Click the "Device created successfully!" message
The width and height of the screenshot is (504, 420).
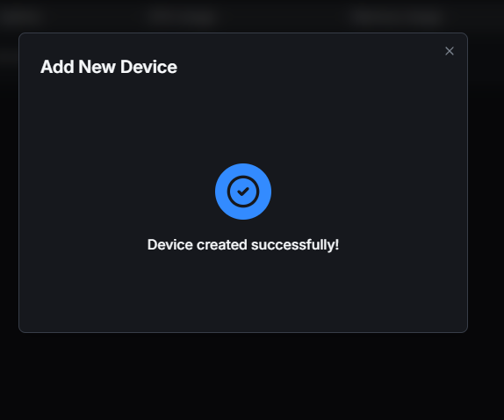coord(243,245)
